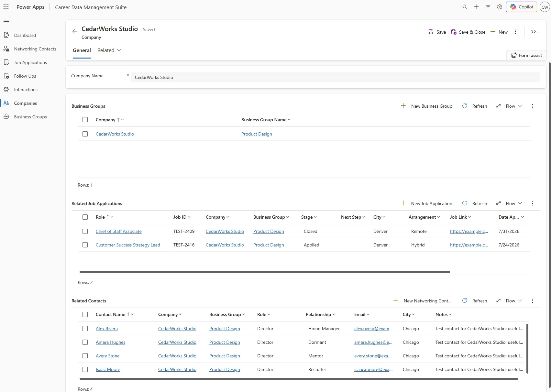
Task: Check the Alex Rivera contact row
Action: pos(85,329)
